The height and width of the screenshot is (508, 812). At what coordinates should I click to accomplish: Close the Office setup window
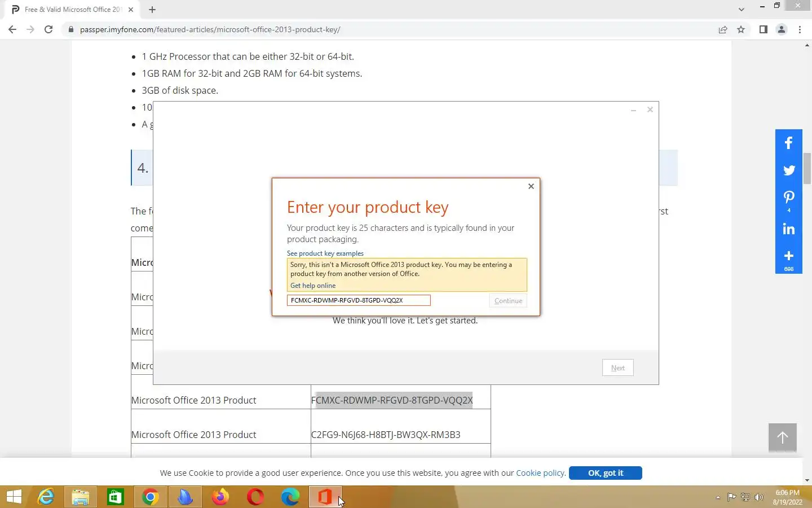coord(650,110)
